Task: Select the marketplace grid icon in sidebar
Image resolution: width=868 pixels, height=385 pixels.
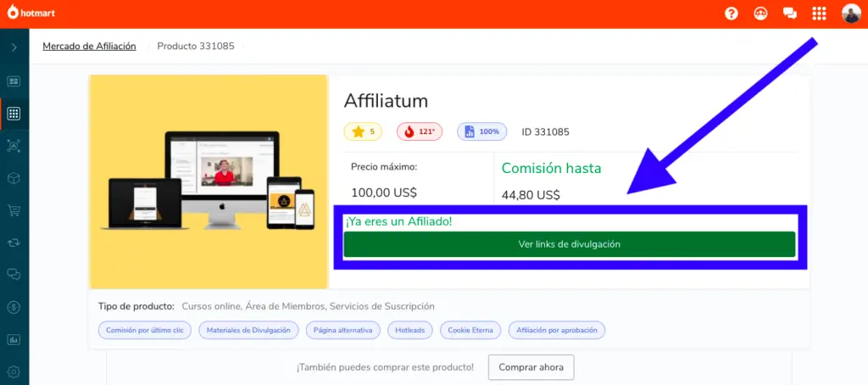Action: click(14, 114)
